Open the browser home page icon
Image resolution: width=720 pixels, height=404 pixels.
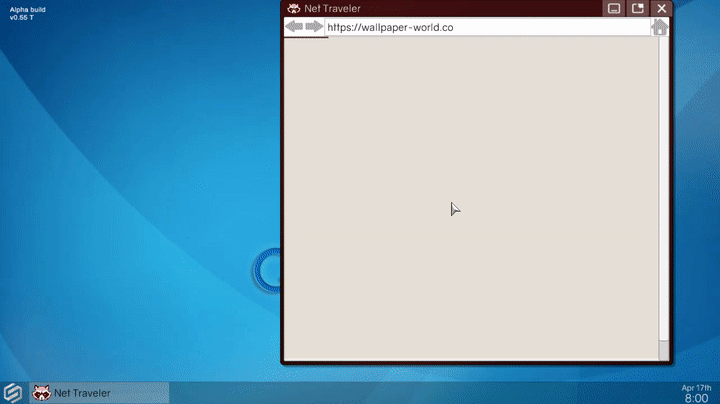click(x=659, y=27)
